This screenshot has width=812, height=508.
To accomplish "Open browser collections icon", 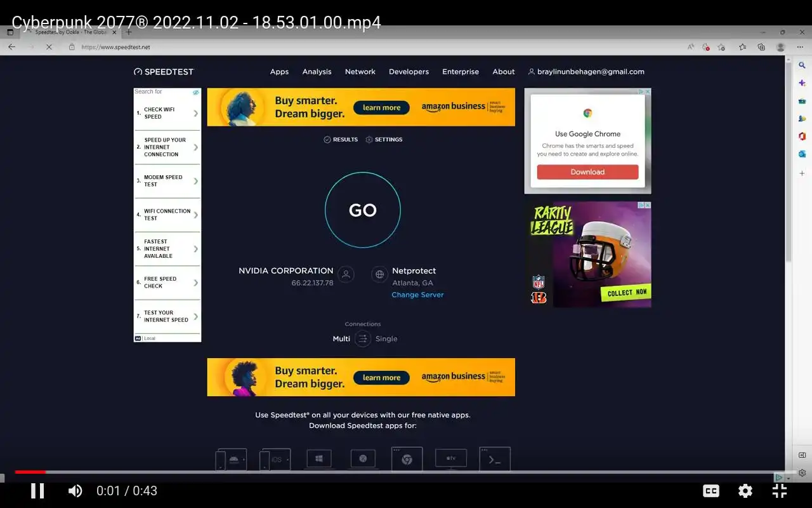I will pos(761,47).
